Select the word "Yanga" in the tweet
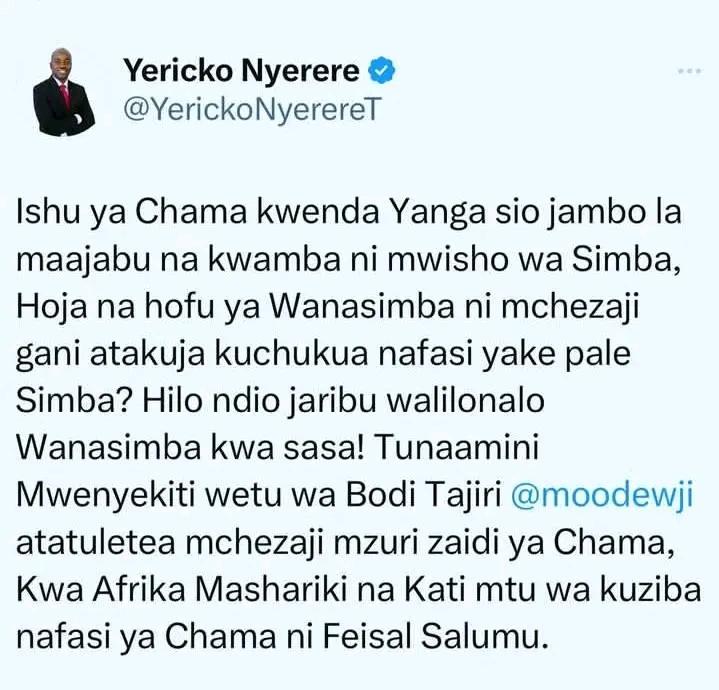Image resolution: width=719 pixels, height=690 pixels. (435, 214)
